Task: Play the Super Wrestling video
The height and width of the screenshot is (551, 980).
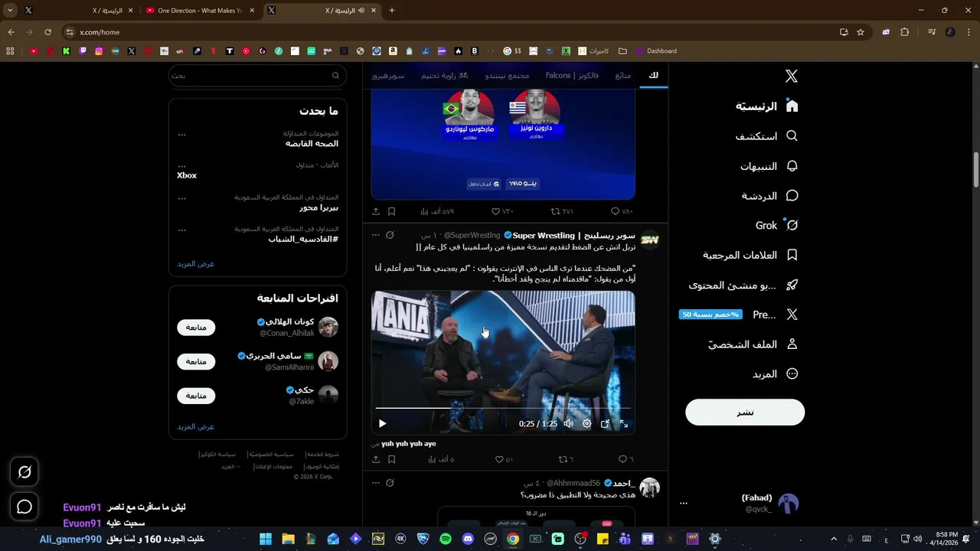Action: coord(382,423)
